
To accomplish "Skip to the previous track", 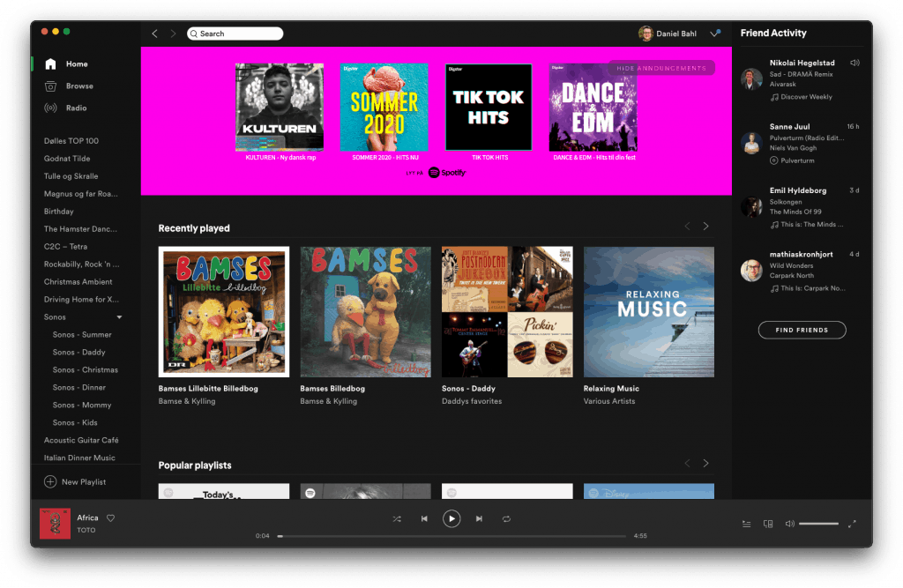I will 424,519.
